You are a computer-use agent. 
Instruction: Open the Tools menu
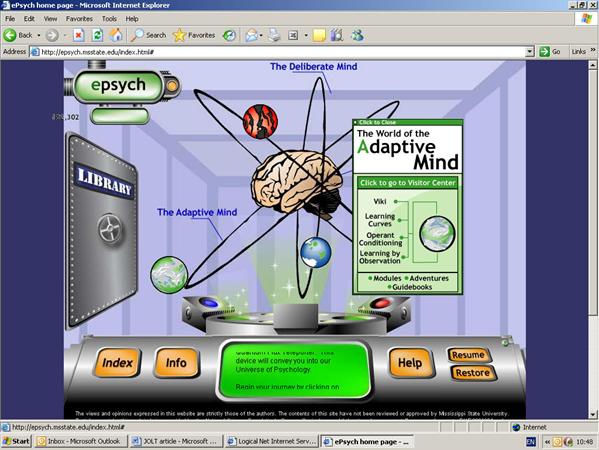coord(109,19)
